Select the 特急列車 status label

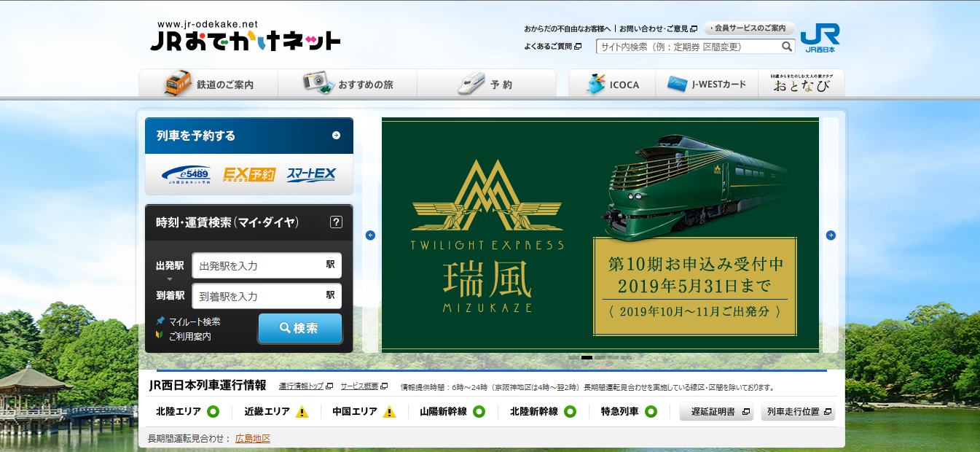point(620,412)
